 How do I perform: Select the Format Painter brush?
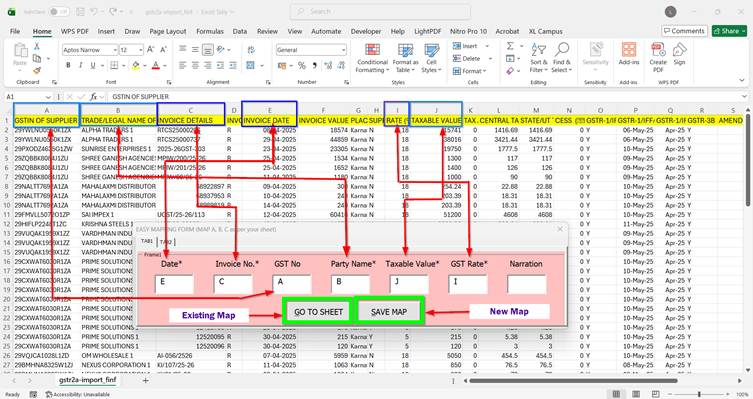(36, 70)
